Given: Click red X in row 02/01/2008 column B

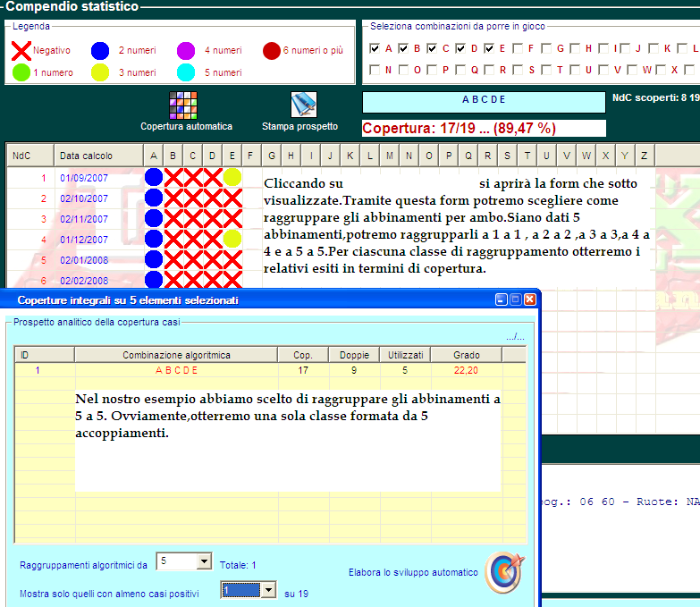Looking at the screenshot, I should pyautogui.click(x=173, y=259).
